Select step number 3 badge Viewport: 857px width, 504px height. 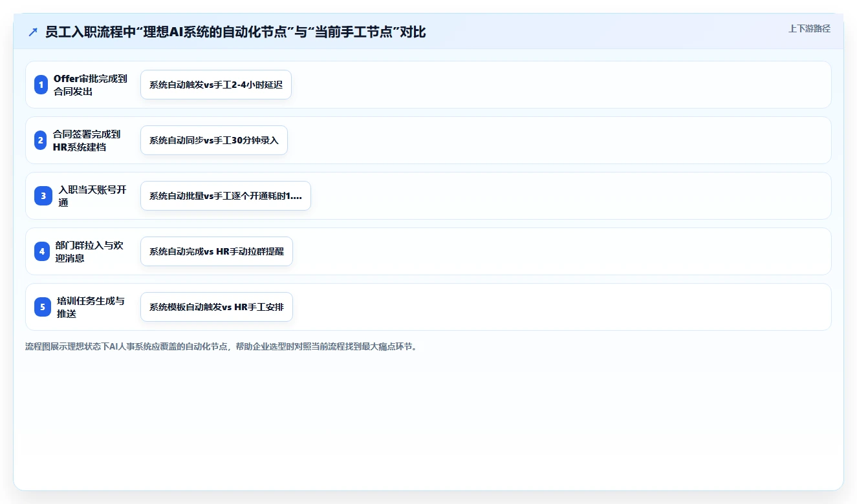[x=43, y=196]
